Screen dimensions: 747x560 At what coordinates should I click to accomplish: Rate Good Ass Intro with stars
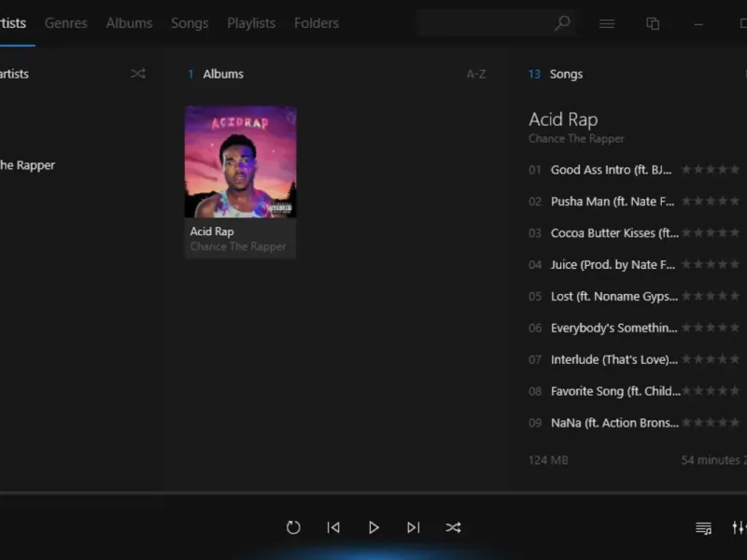(712, 170)
